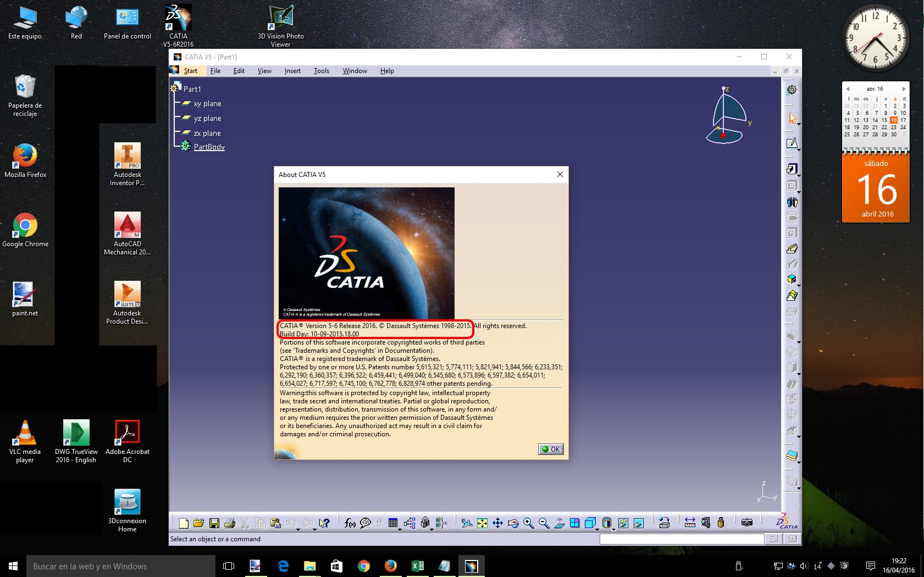Select yz plane in the specification tree
Screen dimensions: 924x577
(207, 118)
